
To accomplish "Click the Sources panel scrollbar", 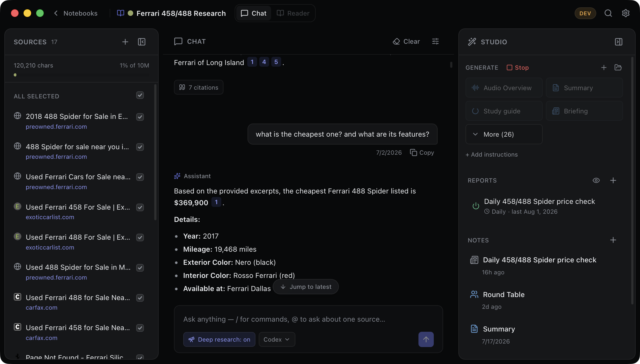I will click(x=155, y=152).
